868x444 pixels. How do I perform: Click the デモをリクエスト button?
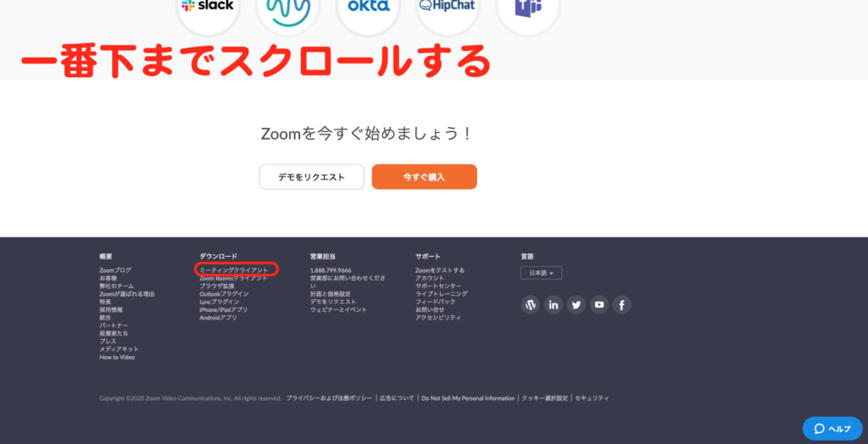point(312,177)
